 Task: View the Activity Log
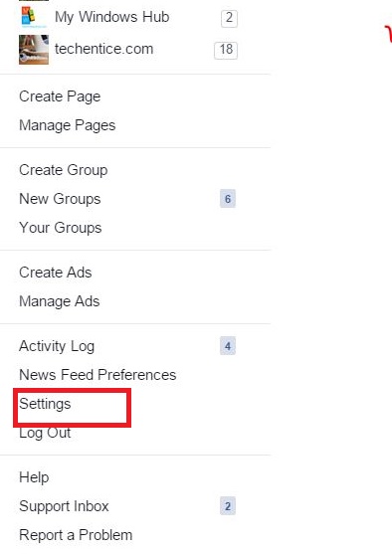57,346
